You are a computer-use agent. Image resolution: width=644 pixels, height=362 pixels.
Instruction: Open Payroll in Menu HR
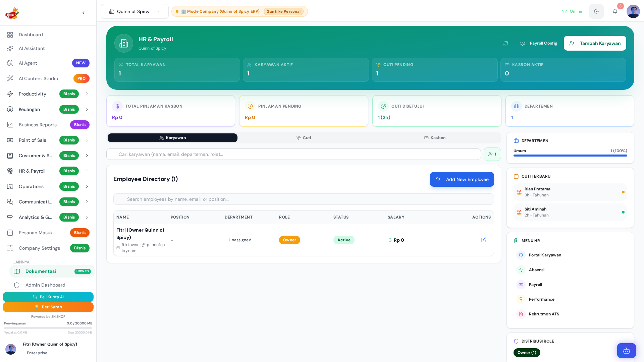pyautogui.click(x=570, y=285)
